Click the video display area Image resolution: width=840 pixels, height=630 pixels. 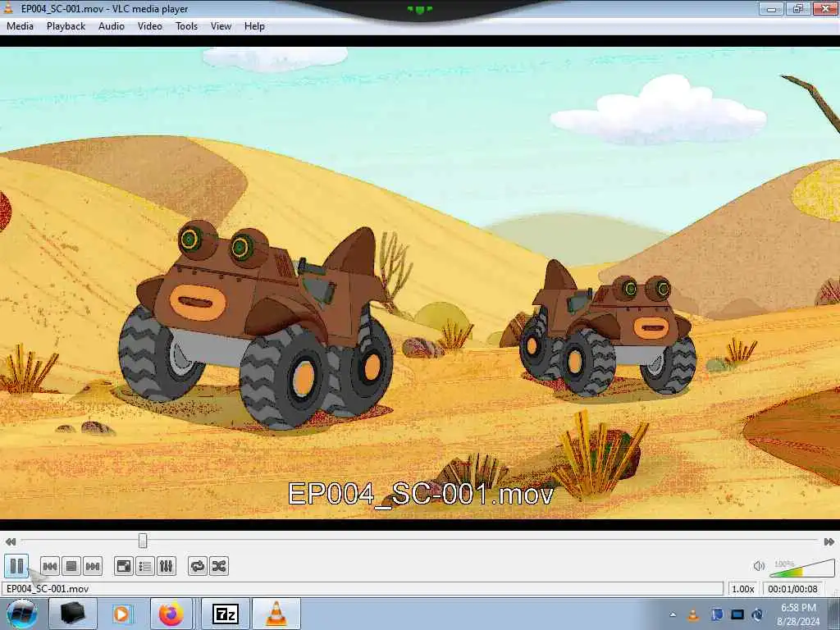click(x=420, y=282)
